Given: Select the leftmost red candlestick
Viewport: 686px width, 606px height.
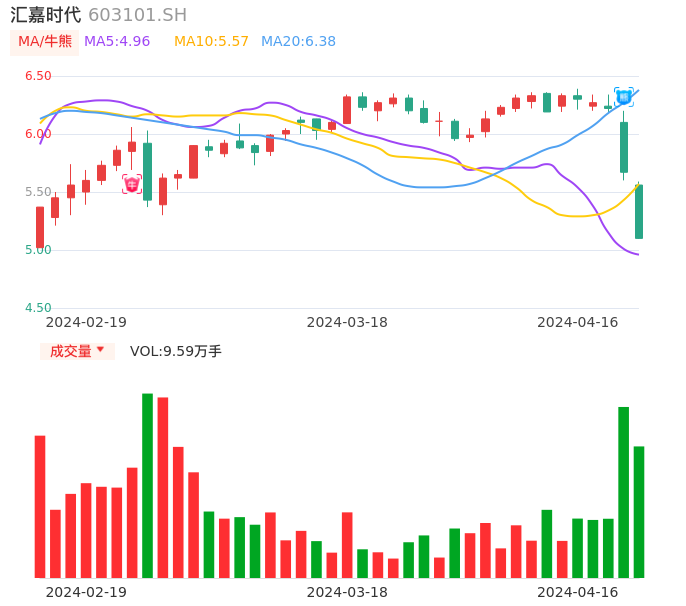Looking at the screenshot, I should coord(40,227).
